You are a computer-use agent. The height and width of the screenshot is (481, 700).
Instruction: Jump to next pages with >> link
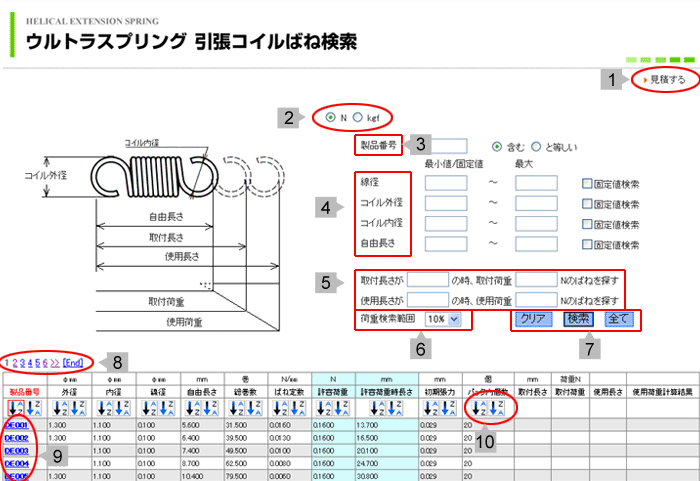[55, 363]
